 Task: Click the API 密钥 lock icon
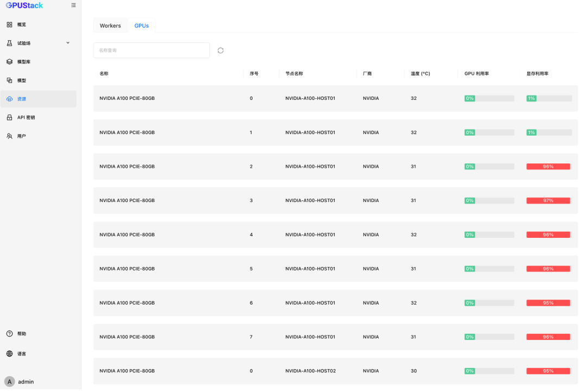pyautogui.click(x=9, y=117)
